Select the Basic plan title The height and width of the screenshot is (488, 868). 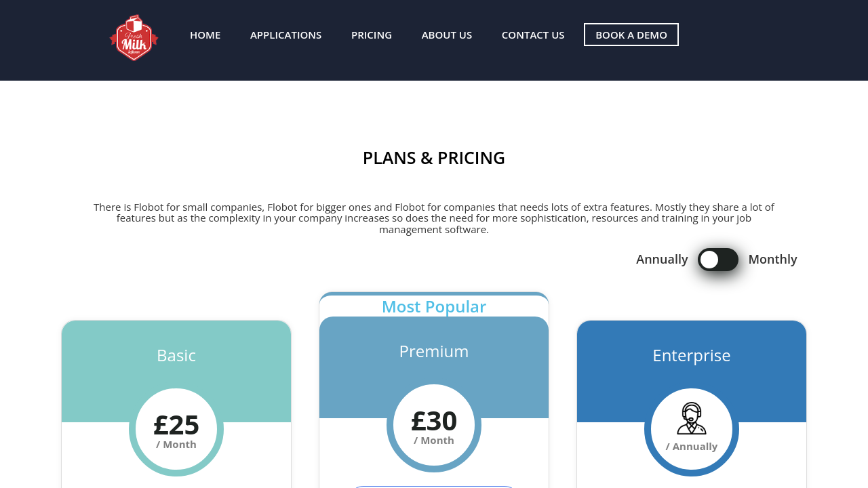click(176, 356)
